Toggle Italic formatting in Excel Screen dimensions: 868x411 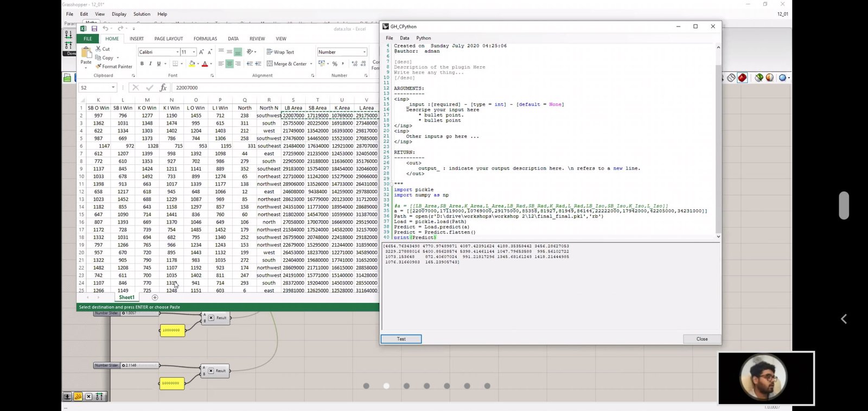click(x=150, y=64)
